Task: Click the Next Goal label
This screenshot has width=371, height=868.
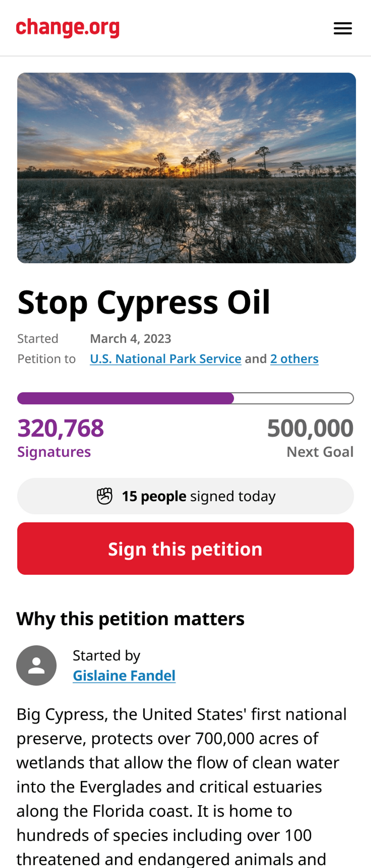Action: 320,452
